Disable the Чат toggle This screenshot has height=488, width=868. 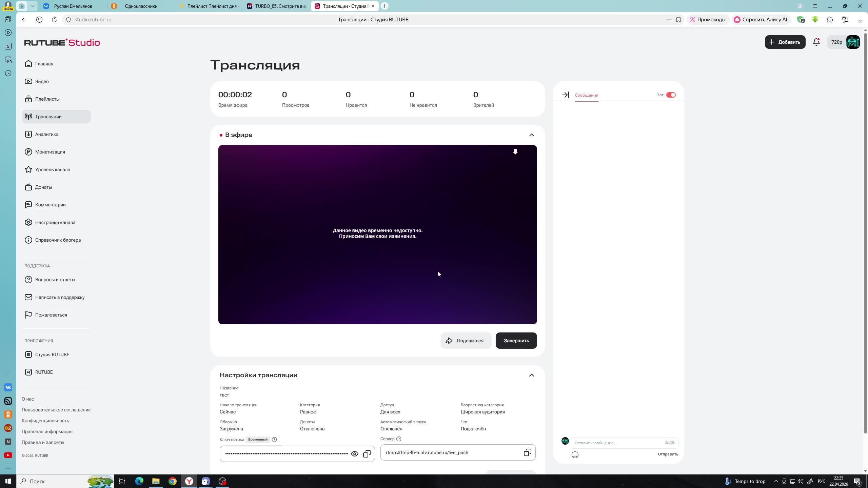671,95
